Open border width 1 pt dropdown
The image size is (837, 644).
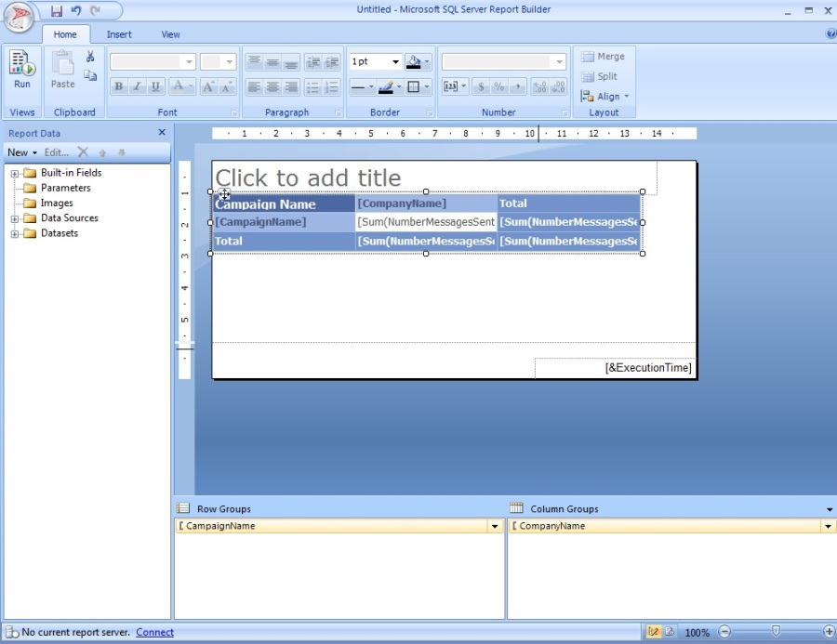(x=395, y=62)
